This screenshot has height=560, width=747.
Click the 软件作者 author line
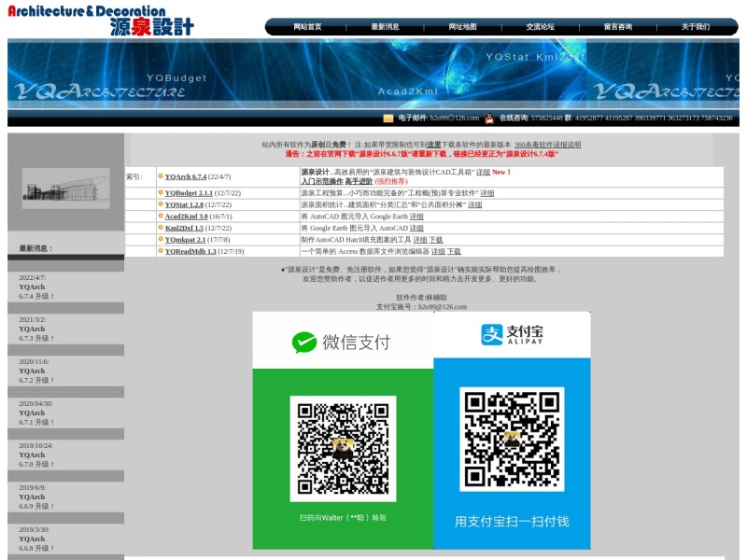(x=422, y=297)
